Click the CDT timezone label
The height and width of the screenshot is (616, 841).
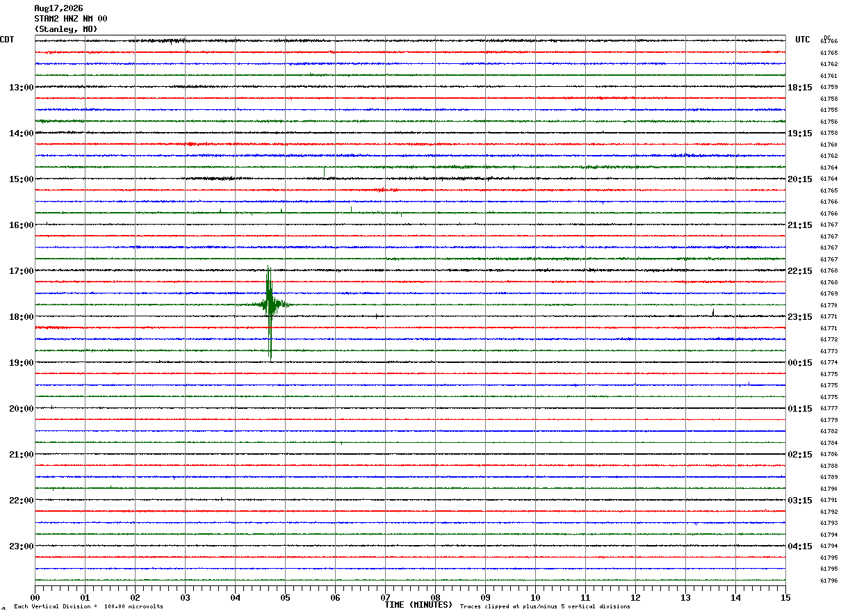tap(7, 40)
